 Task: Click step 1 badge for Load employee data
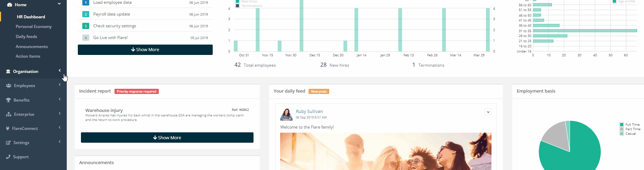(86, 2)
